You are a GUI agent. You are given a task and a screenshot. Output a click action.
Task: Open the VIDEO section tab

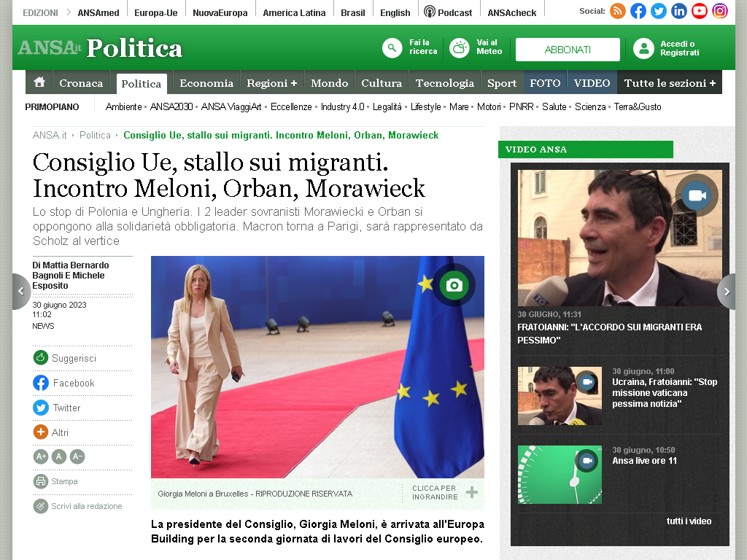592,83
